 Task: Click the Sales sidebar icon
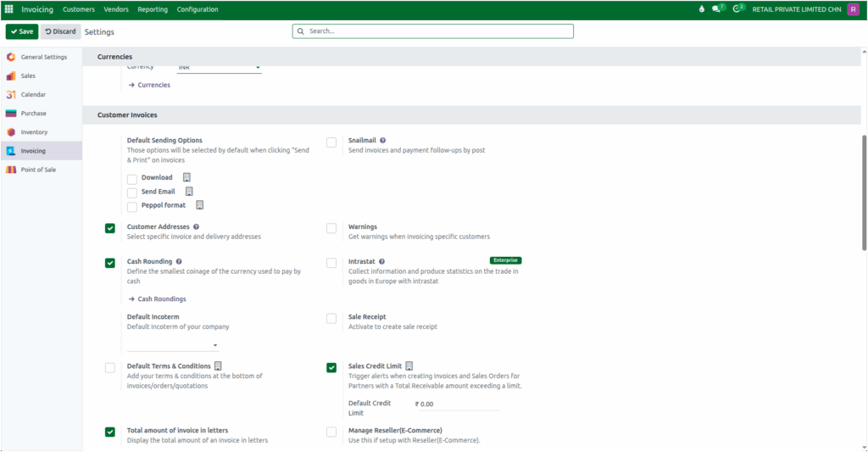[11, 75]
